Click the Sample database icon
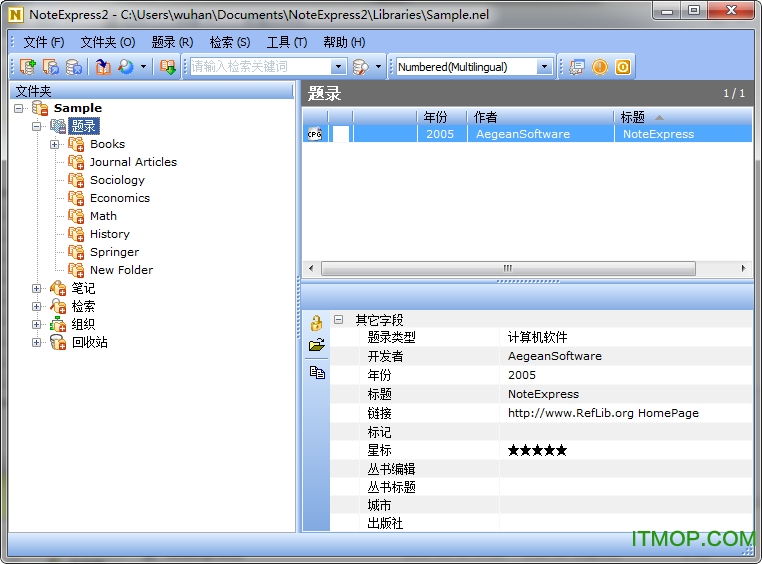Image resolution: width=762 pixels, height=564 pixels. (x=40, y=108)
